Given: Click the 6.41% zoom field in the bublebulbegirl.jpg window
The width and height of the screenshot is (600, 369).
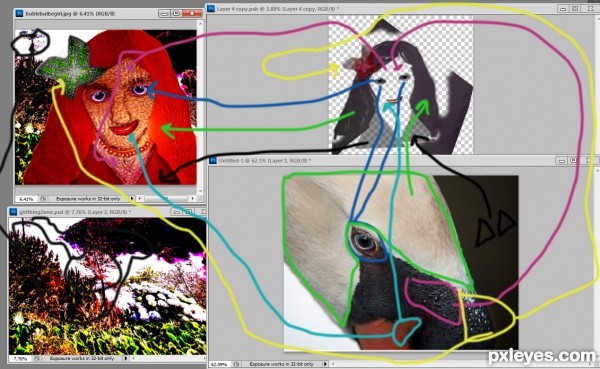Looking at the screenshot, I should (27, 199).
